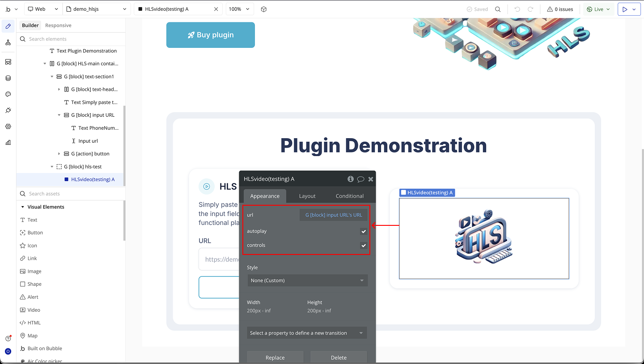This screenshot has width=644, height=364.
Task: Switch to the Conditional tab
Action: [350, 196]
